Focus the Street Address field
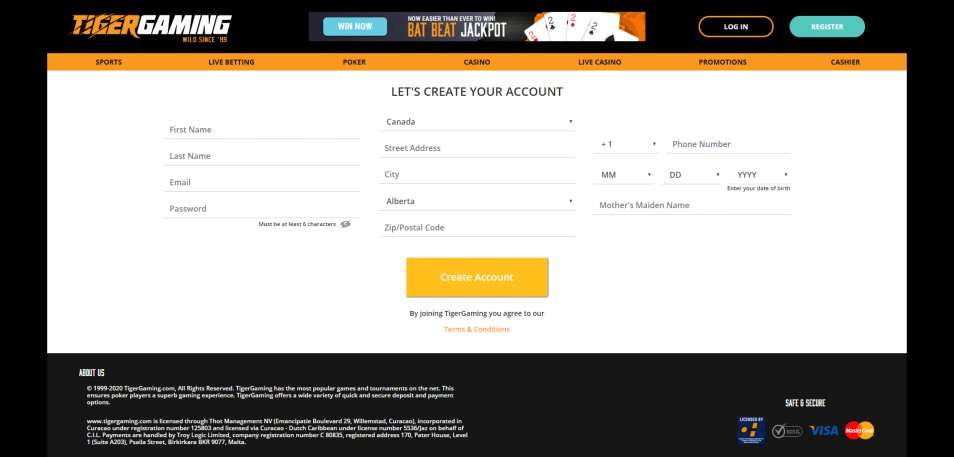The height and width of the screenshot is (457, 954). 477,148
